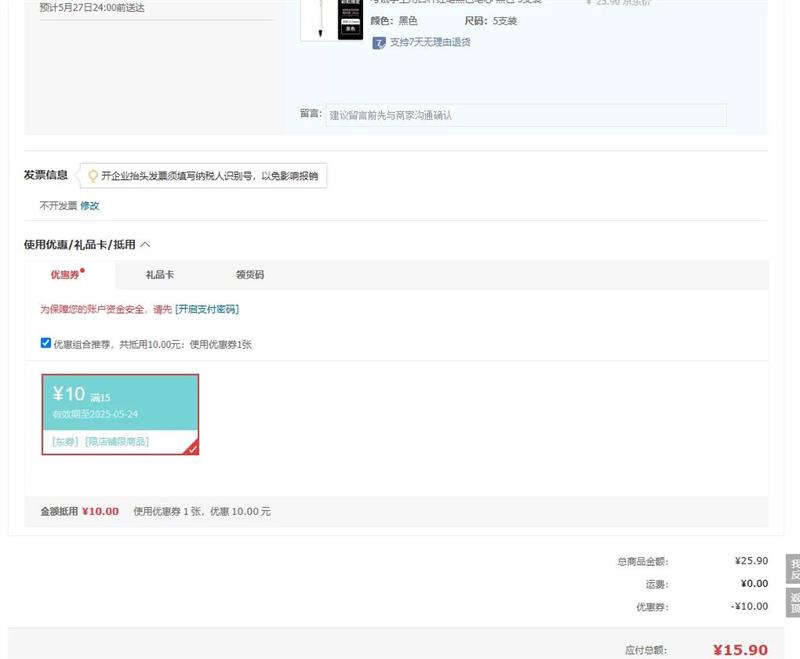Viewport: 800px width, 659px height.
Task: Click the 修改 link next to 不开发票
Action: (x=90, y=206)
